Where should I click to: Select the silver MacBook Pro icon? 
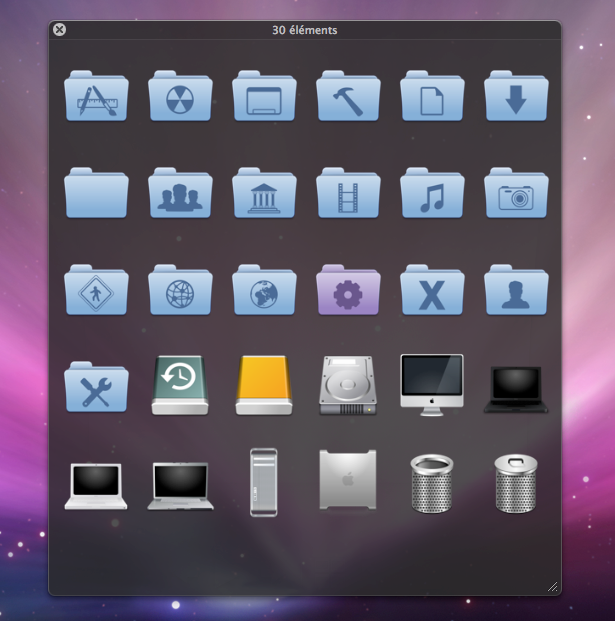pyautogui.click(x=181, y=486)
